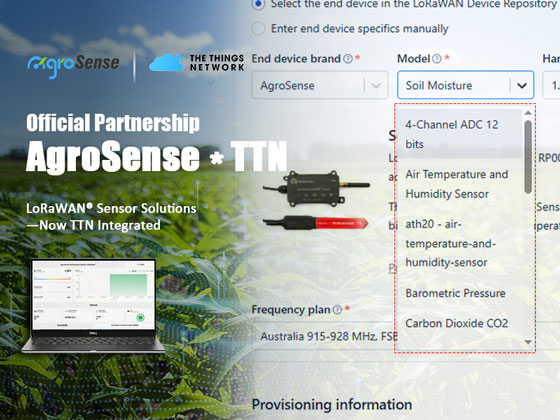Click the End device brand help icon
The width and height of the screenshot is (560, 420).
coord(348,59)
